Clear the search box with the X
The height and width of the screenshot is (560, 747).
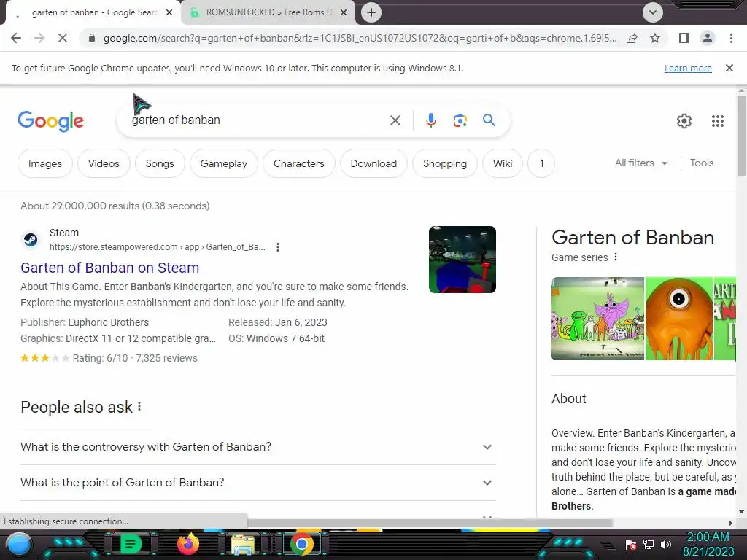pyautogui.click(x=395, y=120)
